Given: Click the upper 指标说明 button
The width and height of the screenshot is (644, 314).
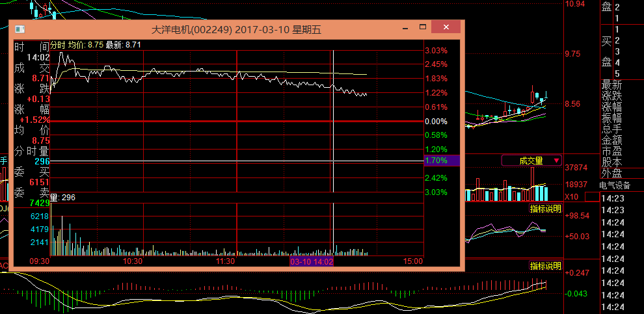Looking at the screenshot, I should [545, 209].
